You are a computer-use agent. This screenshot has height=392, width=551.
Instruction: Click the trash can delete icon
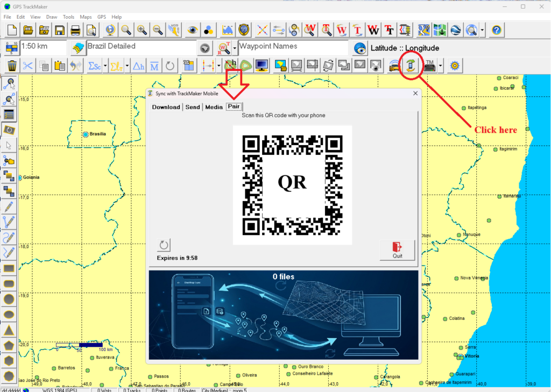click(12, 66)
